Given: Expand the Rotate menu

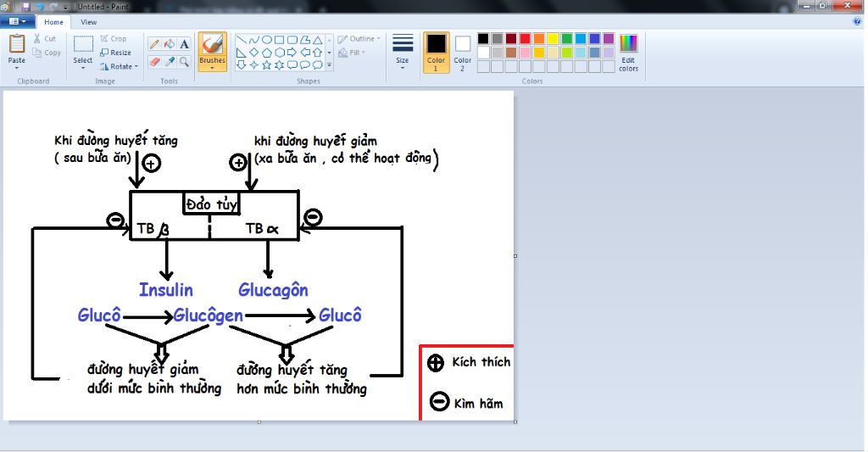Looking at the screenshot, I should tap(119, 66).
